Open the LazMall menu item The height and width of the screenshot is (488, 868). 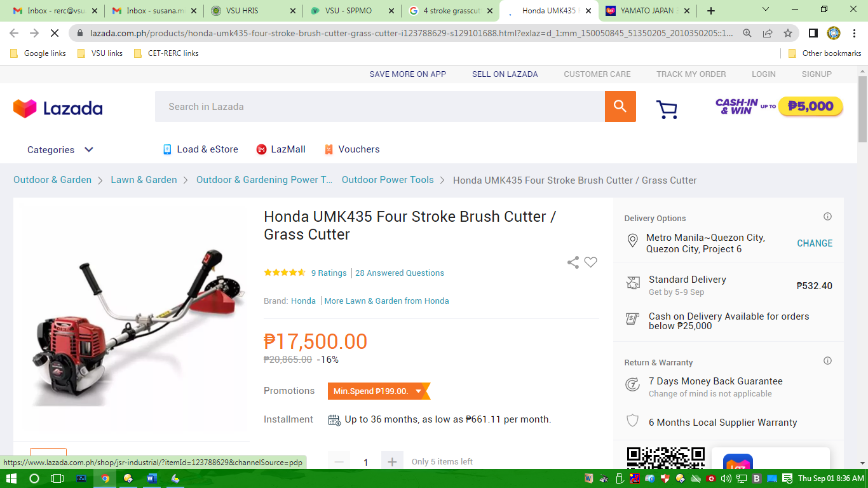click(x=281, y=149)
